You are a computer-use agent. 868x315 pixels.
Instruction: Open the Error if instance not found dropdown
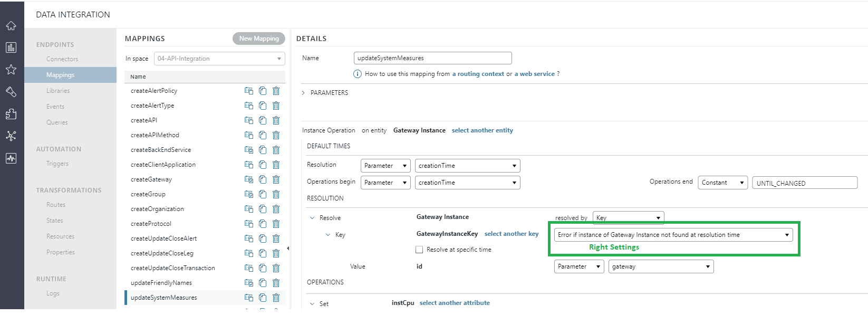coord(673,235)
